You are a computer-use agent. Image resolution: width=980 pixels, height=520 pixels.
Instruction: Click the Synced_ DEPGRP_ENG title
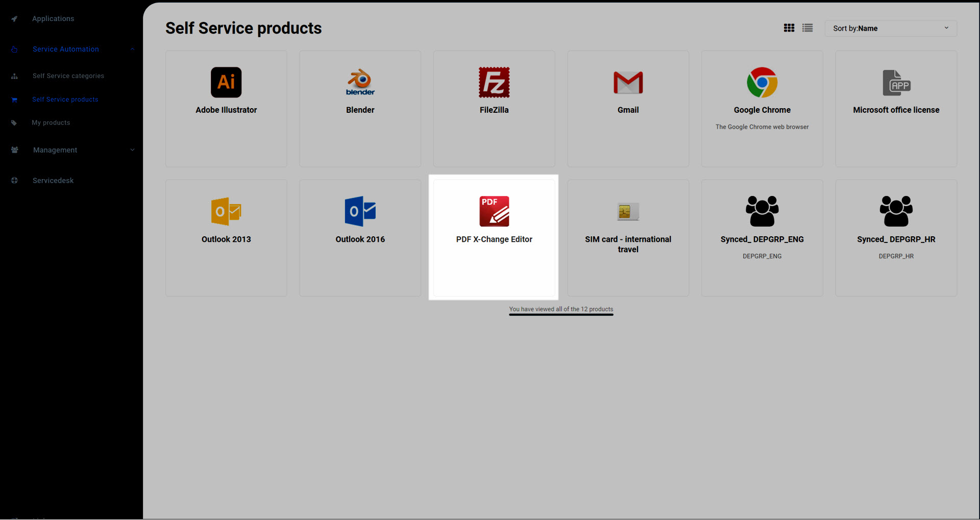[762, 239]
